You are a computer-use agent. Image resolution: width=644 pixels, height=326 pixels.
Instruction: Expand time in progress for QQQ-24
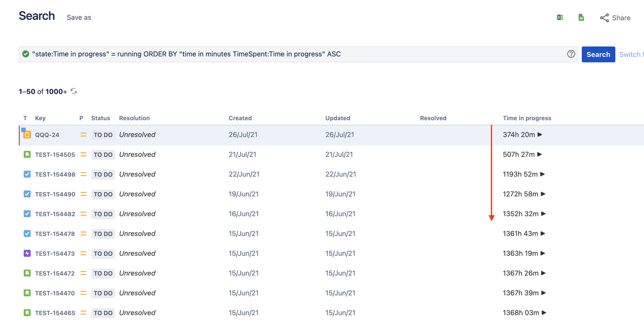tap(540, 134)
